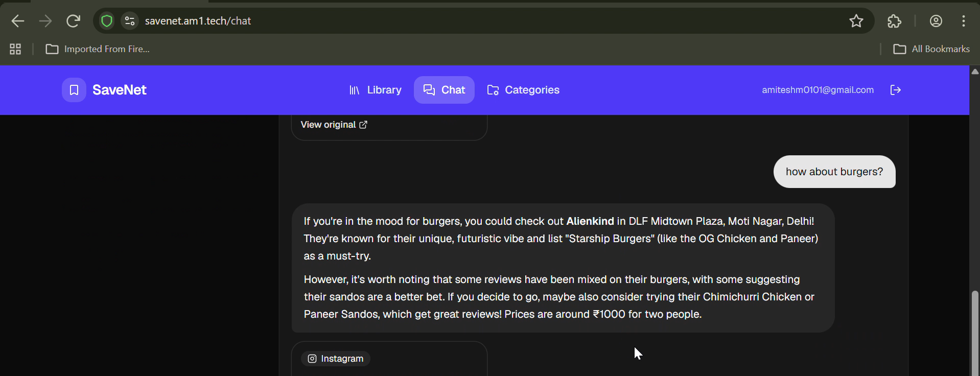Click the page vertical scrollbar thumb
The image size is (980, 376).
pyautogui.click(x=975, y=332)
